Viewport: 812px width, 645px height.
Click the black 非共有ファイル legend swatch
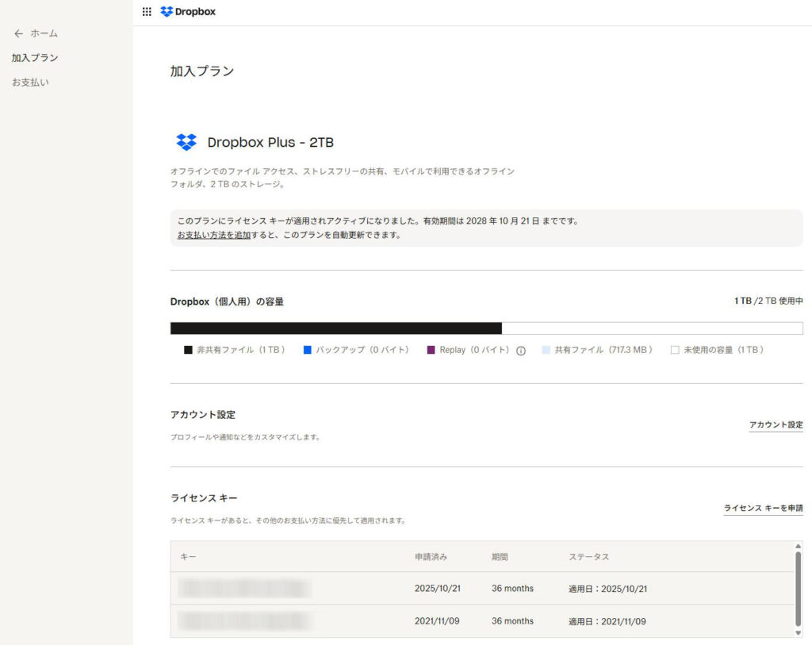point(188,350)
